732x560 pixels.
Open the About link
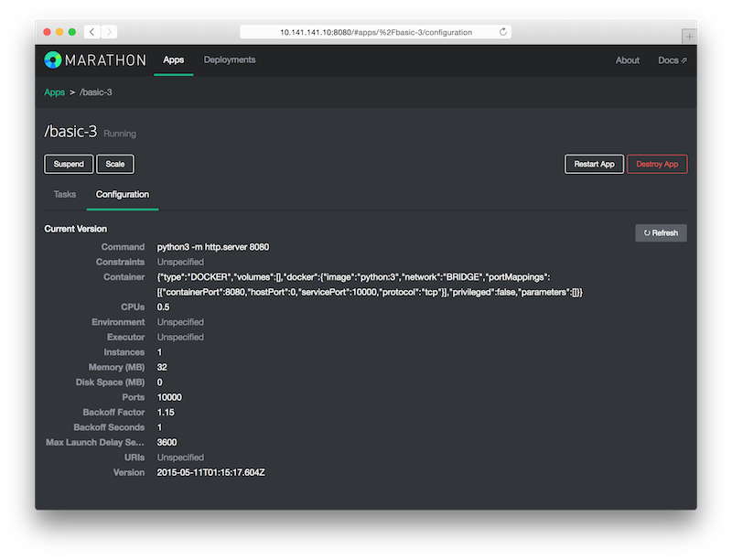click(628, 60)
